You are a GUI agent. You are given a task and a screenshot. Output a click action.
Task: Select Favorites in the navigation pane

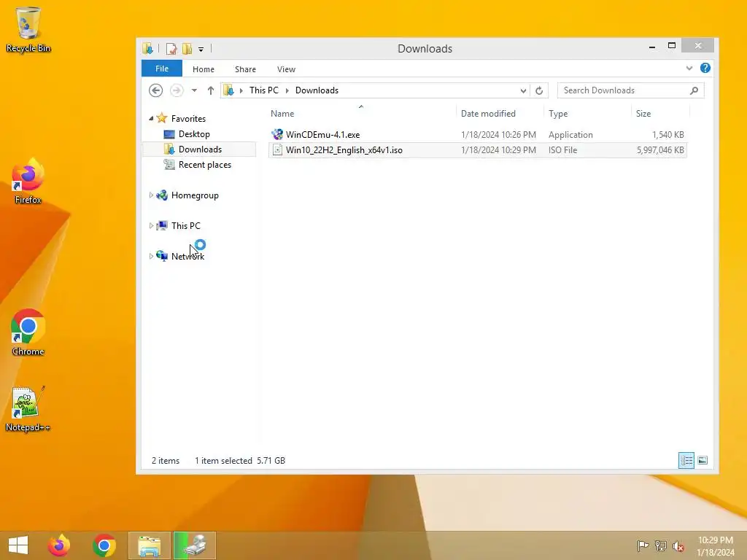[189, 119]
